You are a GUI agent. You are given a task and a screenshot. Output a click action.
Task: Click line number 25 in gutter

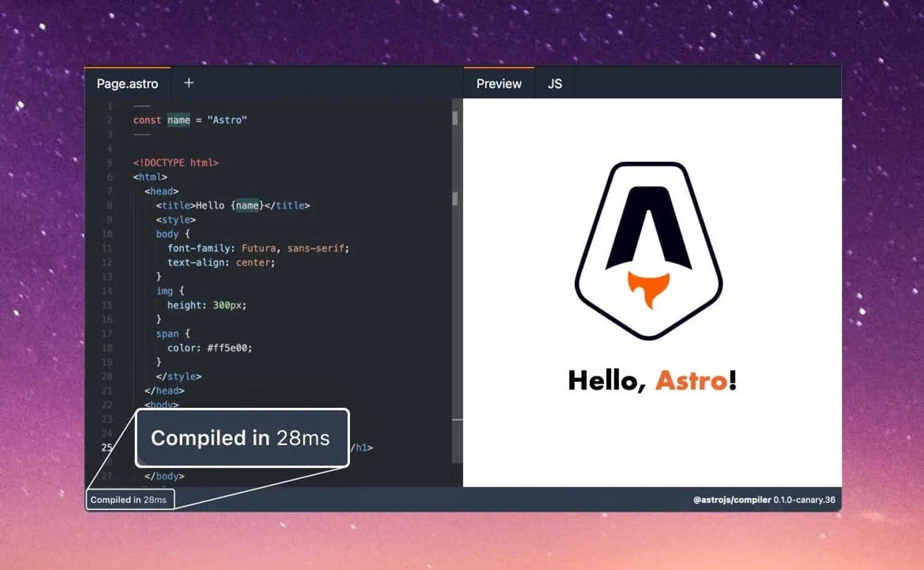pos(107,448)
